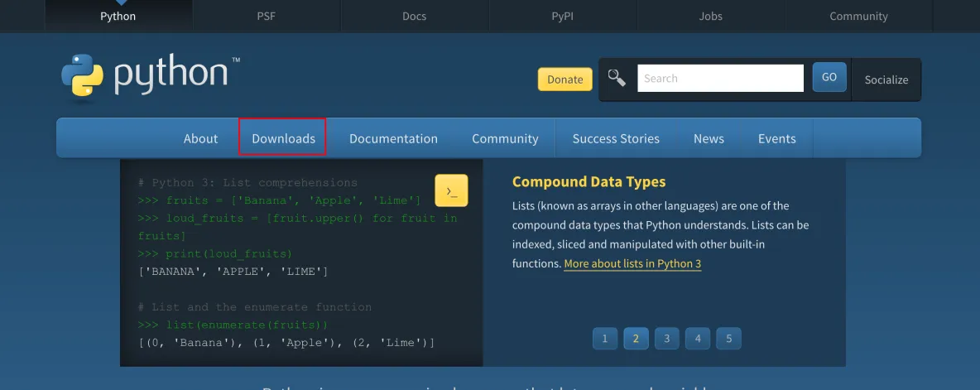This screenshot has width=980, height=390.
Task: Open the Jobs top bar tab
Action: click(711, 17)
